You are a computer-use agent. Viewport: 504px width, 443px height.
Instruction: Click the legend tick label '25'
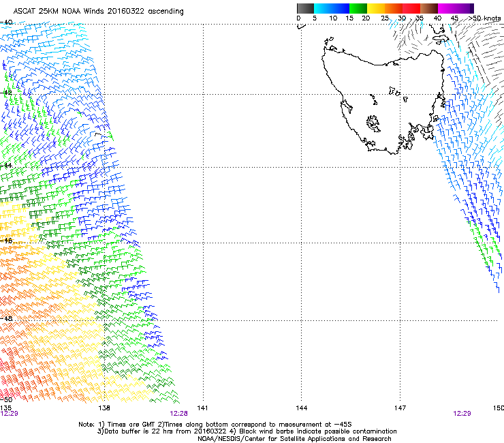[x=385, y=18]
